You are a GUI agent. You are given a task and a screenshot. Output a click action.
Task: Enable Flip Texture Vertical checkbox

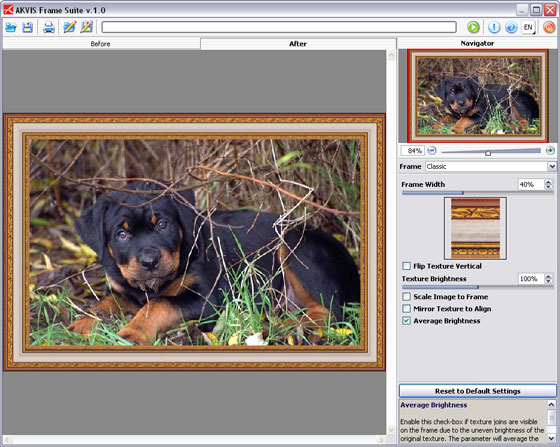click(x=406, y=266)
